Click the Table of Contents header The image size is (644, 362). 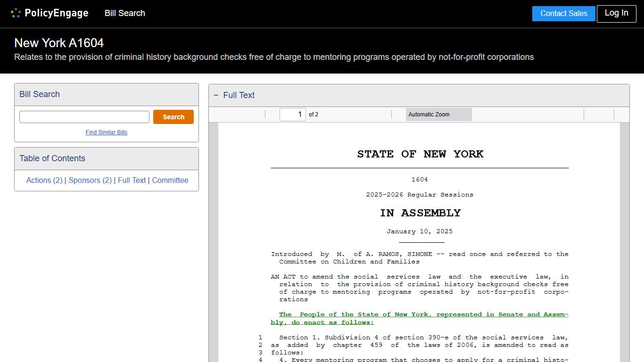[x=52, y=158]
